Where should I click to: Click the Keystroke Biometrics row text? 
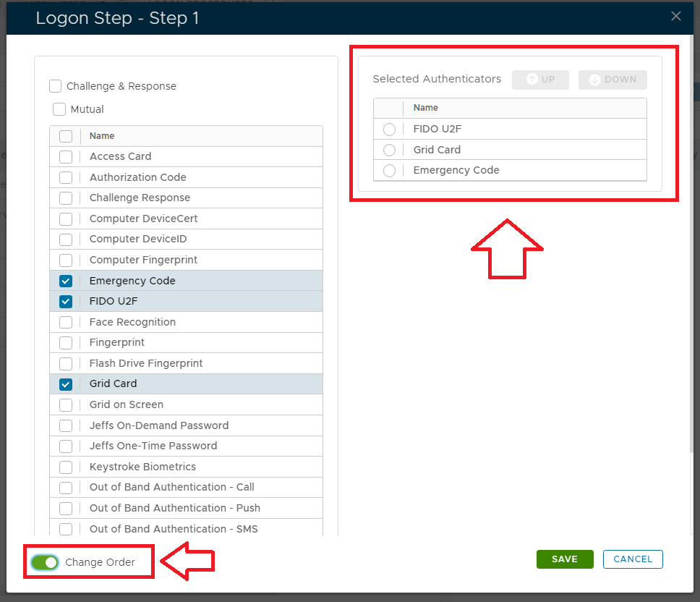pyautogui.click(x=142, y=467)
